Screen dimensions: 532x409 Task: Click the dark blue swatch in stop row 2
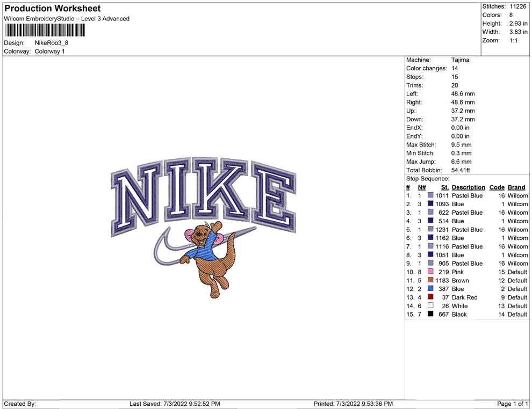(430, 203)
